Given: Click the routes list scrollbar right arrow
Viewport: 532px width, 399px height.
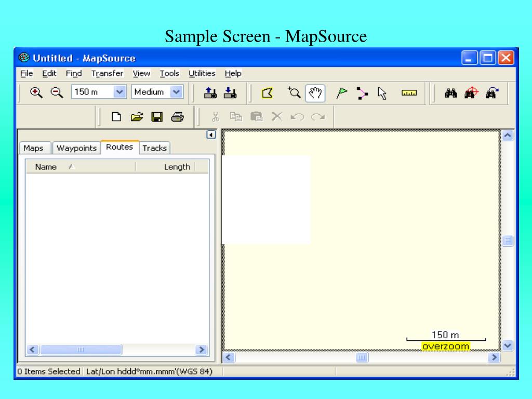Looking at the screenshot, I should click(201, 350).
